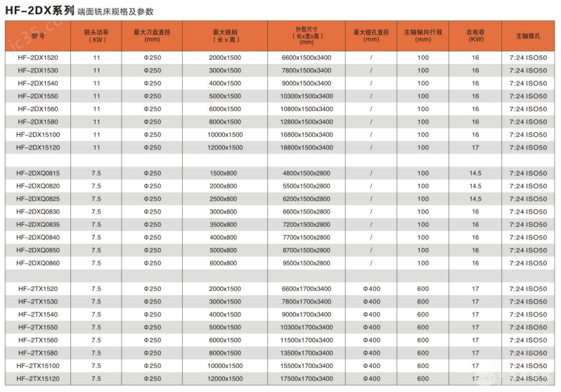Select model cell HF-2DXQ0825

38,199
